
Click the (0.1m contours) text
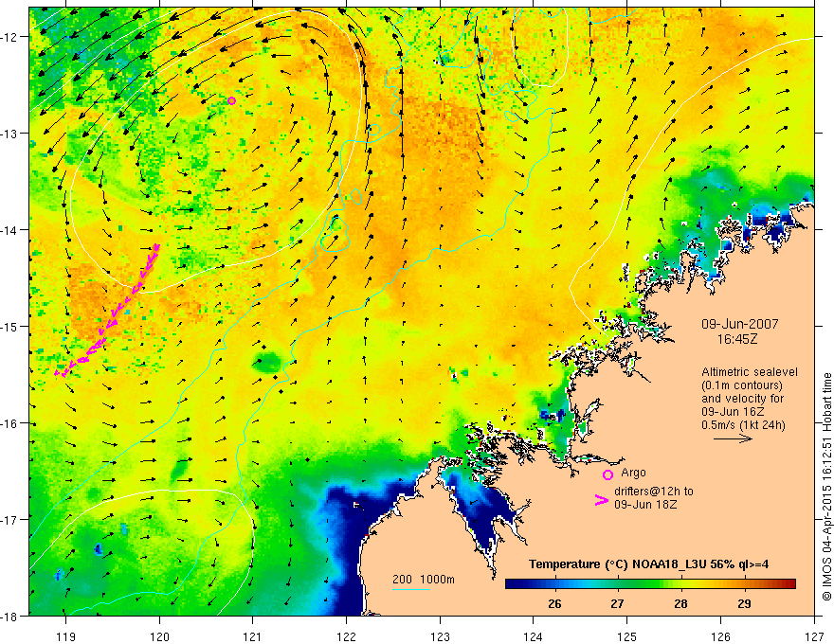click(x=742, y=385)
